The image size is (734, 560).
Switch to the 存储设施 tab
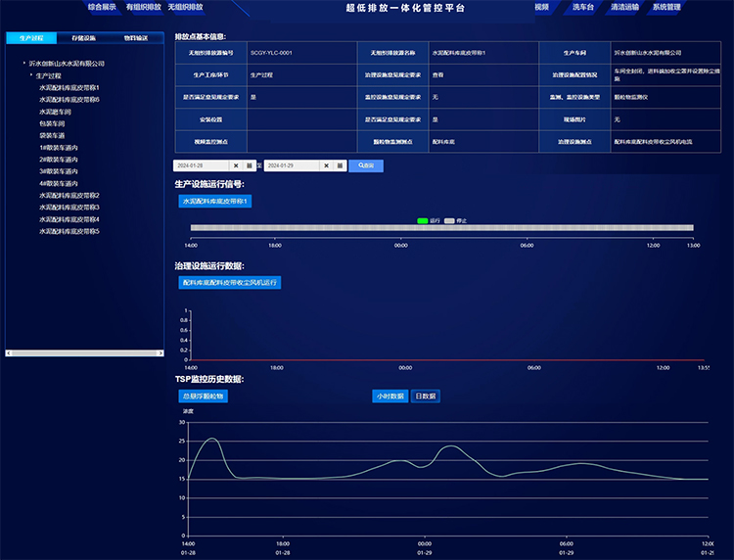[x=84, y=38]
